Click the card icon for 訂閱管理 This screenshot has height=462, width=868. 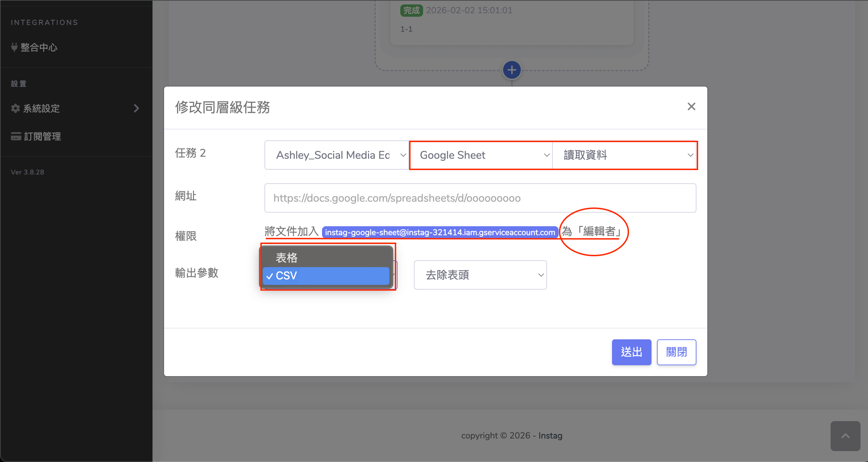point(16,136)
